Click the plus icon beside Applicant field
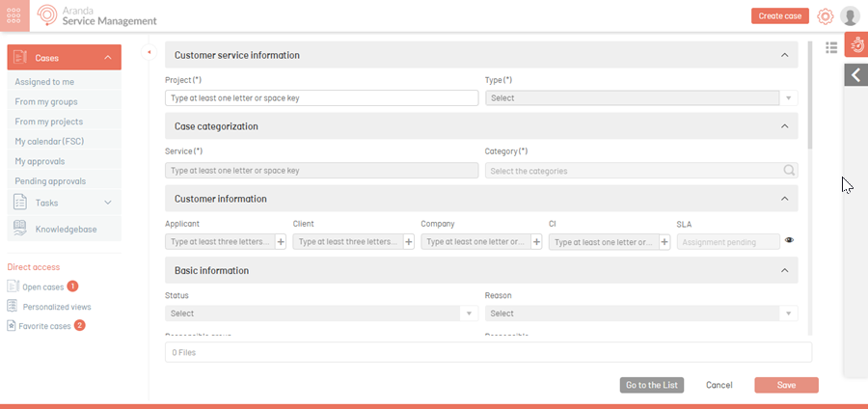 pos(281,242)
